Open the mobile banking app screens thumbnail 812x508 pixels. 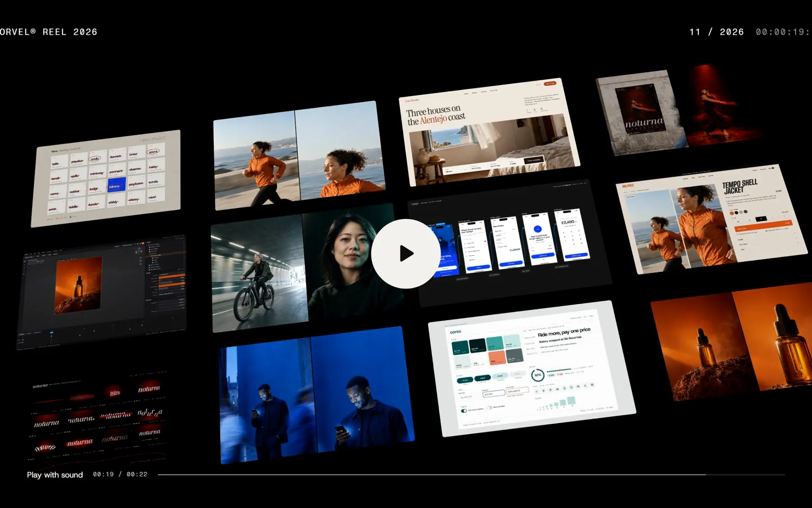[510, 243]
